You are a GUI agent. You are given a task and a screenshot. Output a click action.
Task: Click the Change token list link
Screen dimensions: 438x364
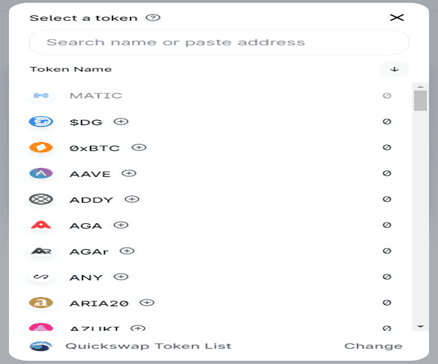coord(373,346)
